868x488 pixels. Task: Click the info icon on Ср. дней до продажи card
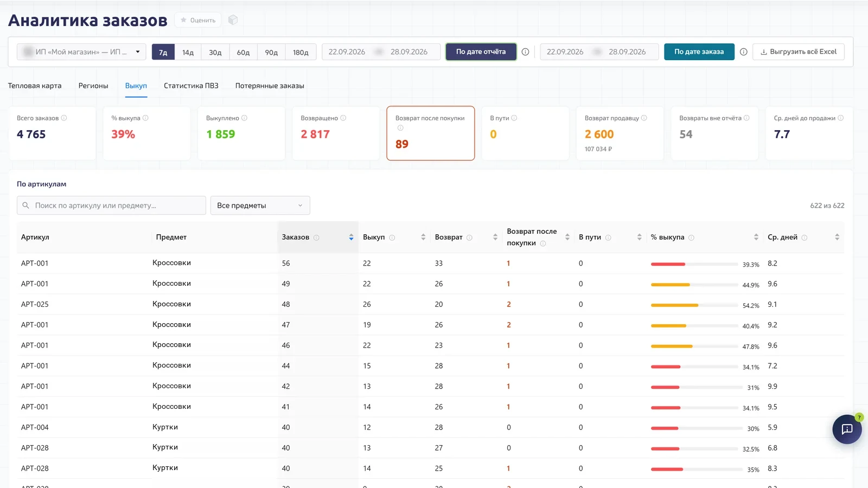click(840, 118)
